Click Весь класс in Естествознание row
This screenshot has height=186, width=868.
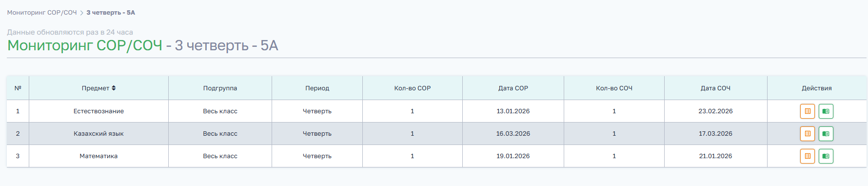point(220,111)
